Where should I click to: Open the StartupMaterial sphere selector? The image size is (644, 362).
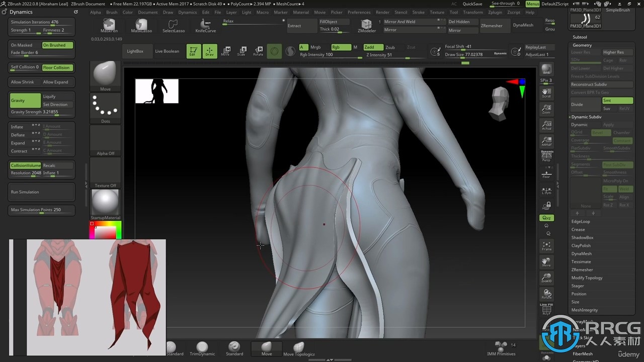click(105, 204)
